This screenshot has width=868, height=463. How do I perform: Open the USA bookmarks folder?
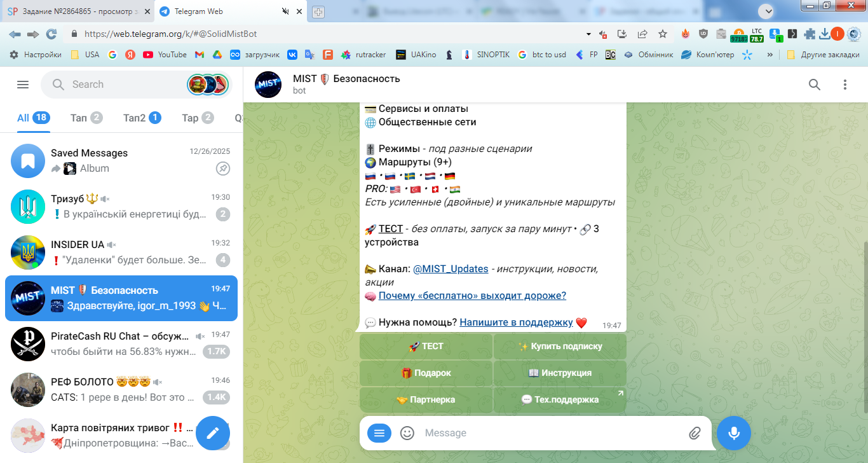click(85, 55)
